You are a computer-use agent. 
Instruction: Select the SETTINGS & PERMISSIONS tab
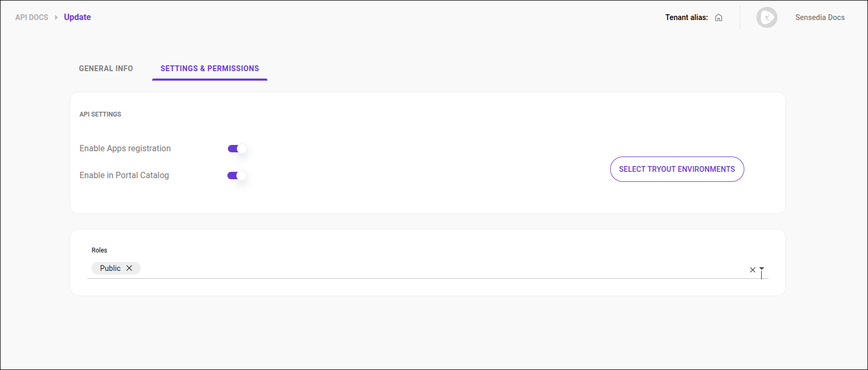209,68
